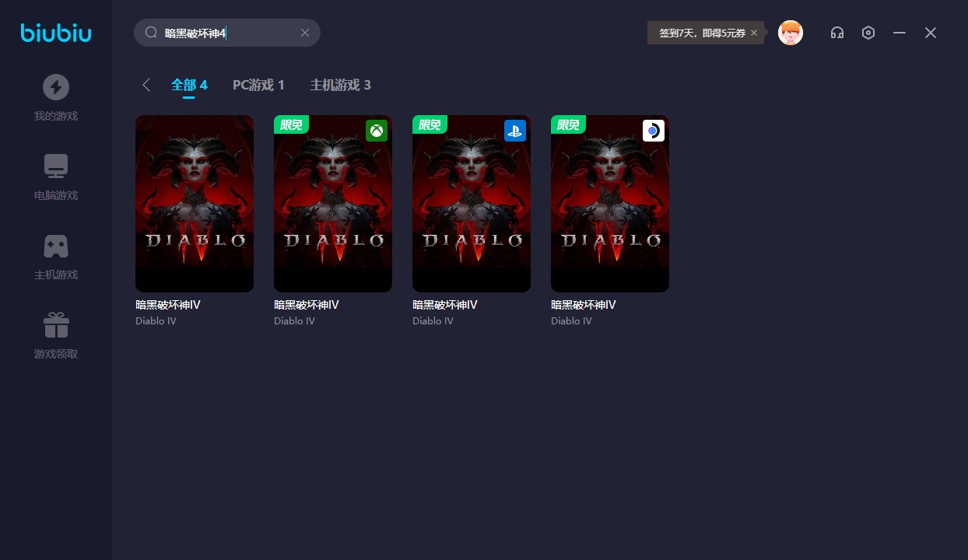Open the PlayStation Diablo IV cover

[x=472, y=204]
